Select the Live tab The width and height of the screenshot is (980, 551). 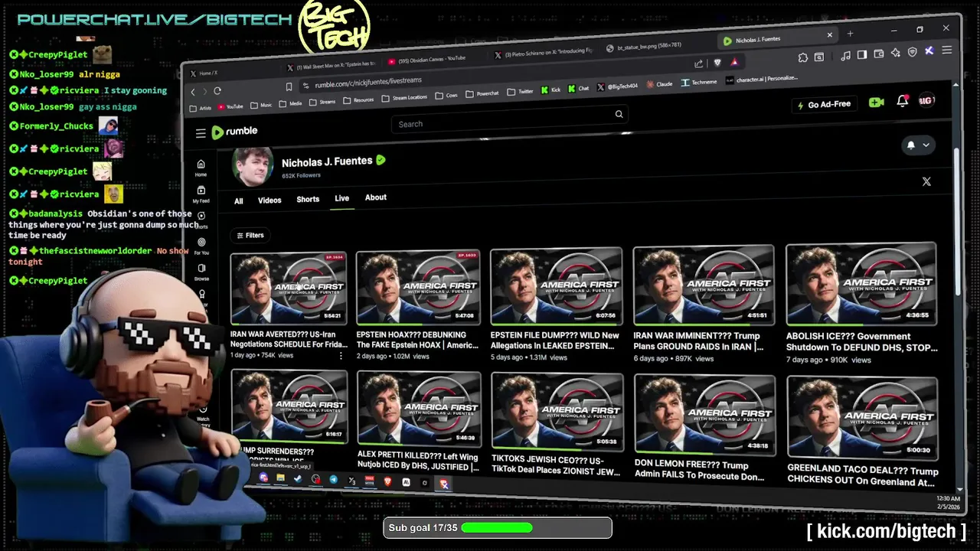341,198
